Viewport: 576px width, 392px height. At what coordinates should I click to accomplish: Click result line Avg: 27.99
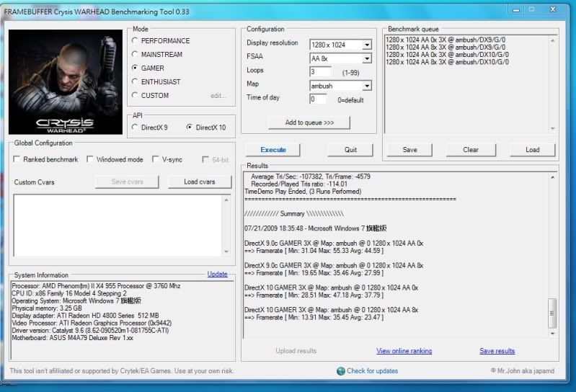tap(314, 273)
